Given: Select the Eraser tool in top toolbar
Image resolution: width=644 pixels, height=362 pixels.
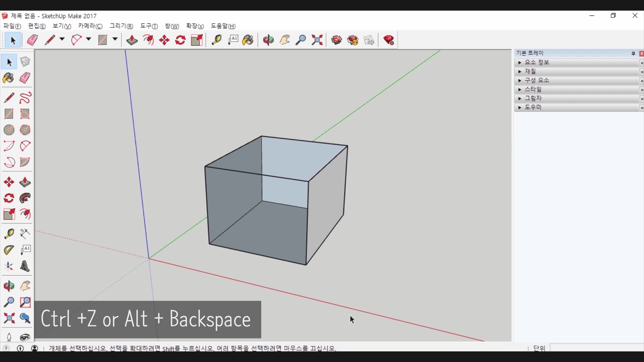Looking at the screenshot, I should [x=32, y=40].
